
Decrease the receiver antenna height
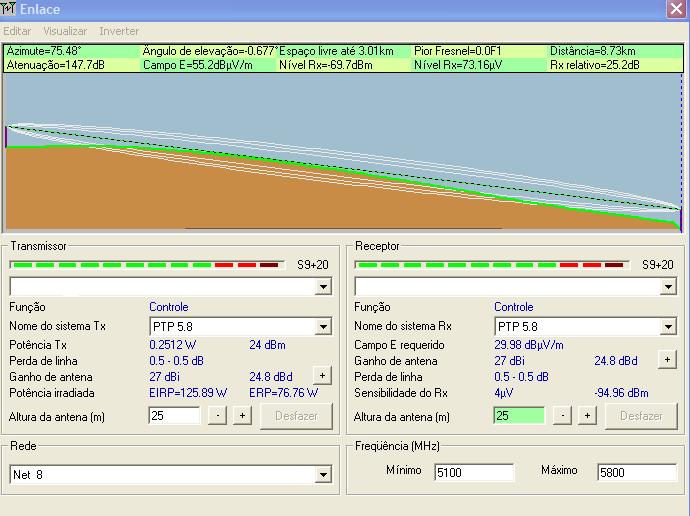[x=563, y=416]
